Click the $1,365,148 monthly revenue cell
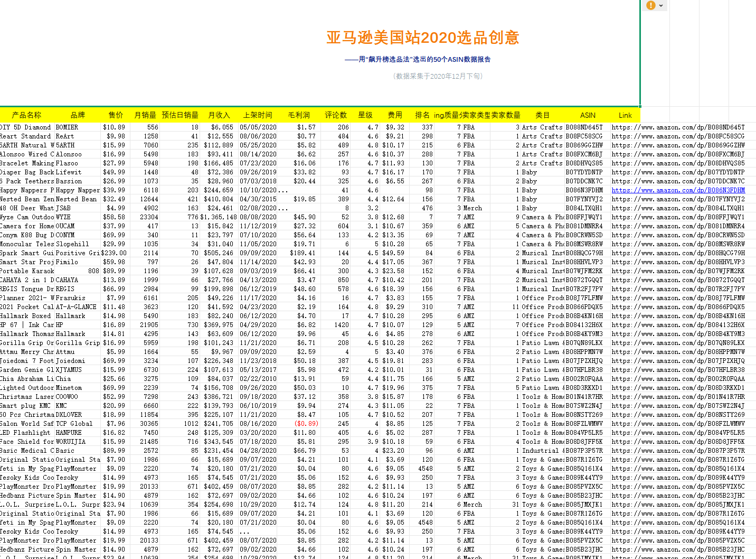The height and width of the screenshot is (559, 756). pyautogui.click(x=218, y=217)
